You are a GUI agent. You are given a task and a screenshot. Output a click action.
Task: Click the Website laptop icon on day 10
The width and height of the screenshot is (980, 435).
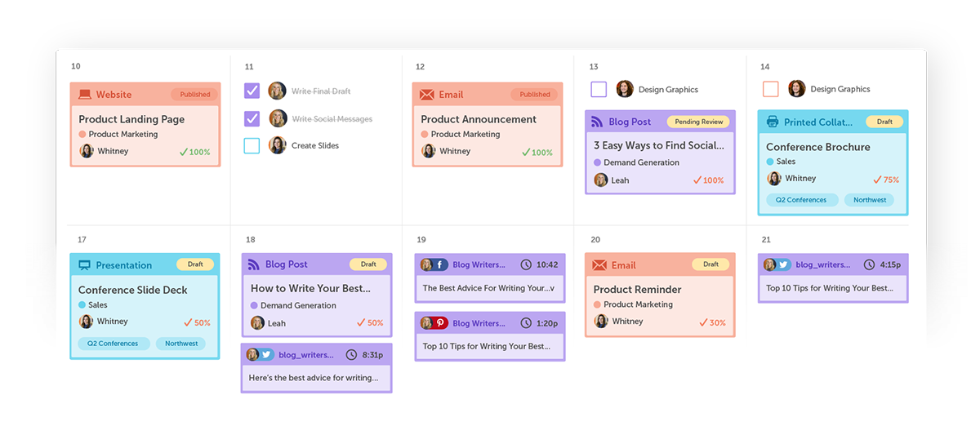click(85, 95)
